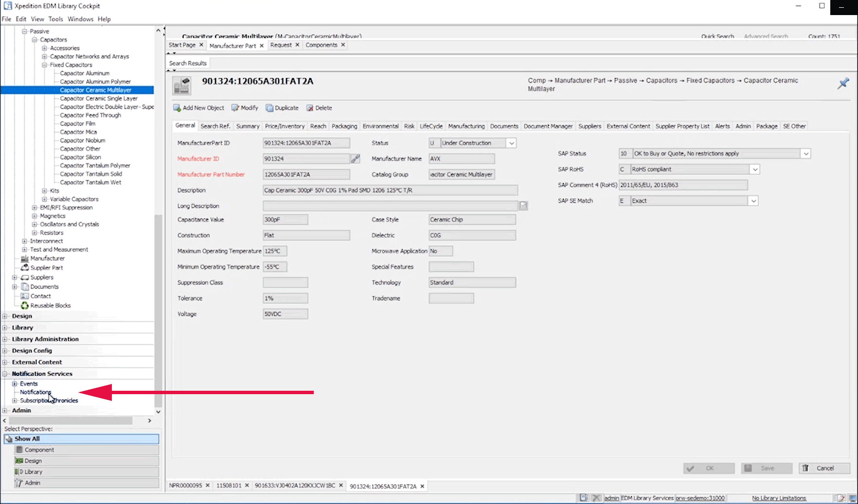Click the horizontal scrollbar under navigation tree
Screen dimensions: 858x504
point(71,420)
